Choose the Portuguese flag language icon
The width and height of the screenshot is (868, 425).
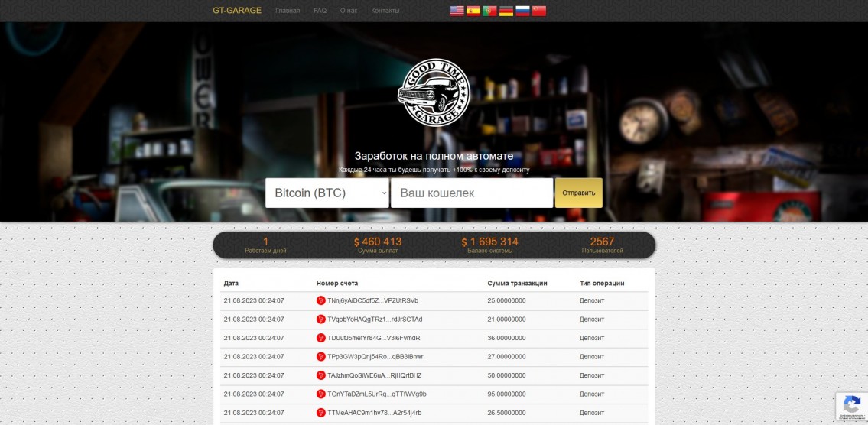[489, 11]
